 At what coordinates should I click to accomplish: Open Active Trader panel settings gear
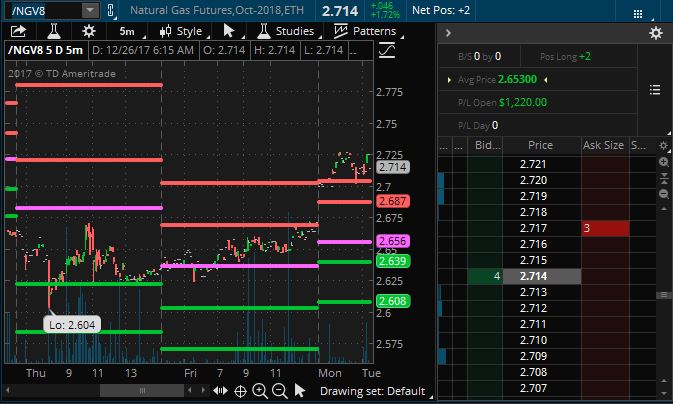click(x=656, y=33)
